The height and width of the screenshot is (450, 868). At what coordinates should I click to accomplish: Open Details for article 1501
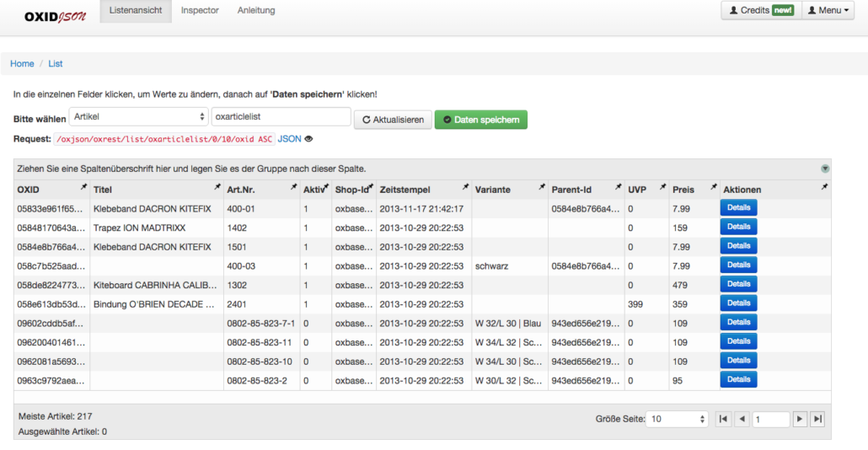tap(738, 246)
